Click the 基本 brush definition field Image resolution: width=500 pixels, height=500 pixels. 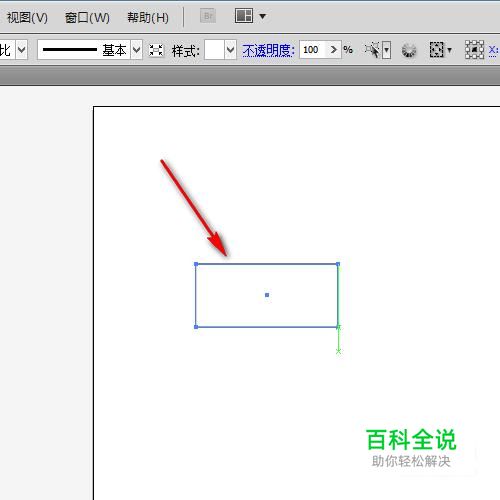click(84, 50)
